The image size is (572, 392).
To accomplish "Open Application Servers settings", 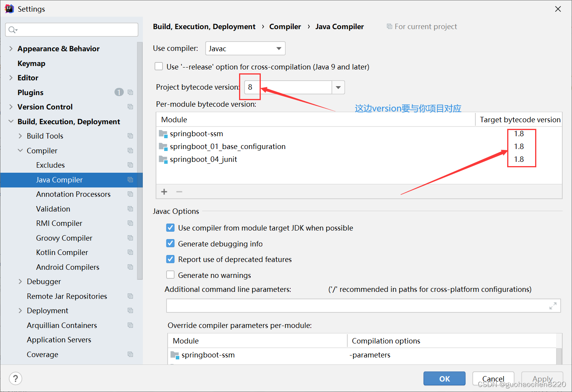I will 59,340.
